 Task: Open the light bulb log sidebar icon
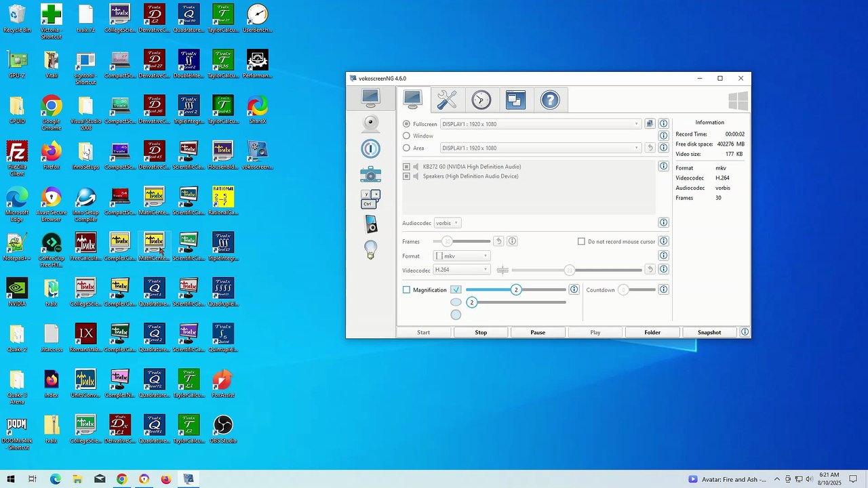pos(370,250)
